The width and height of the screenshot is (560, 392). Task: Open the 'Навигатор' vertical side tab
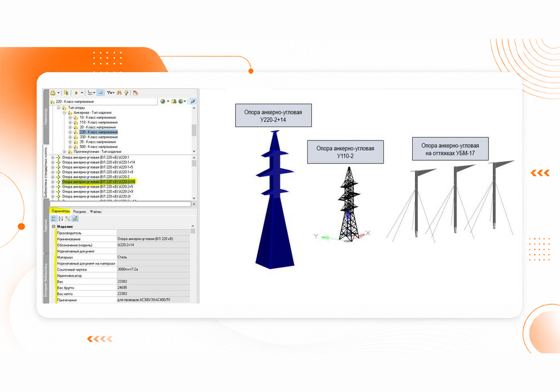pyautogui.click(x=46, y=116)
